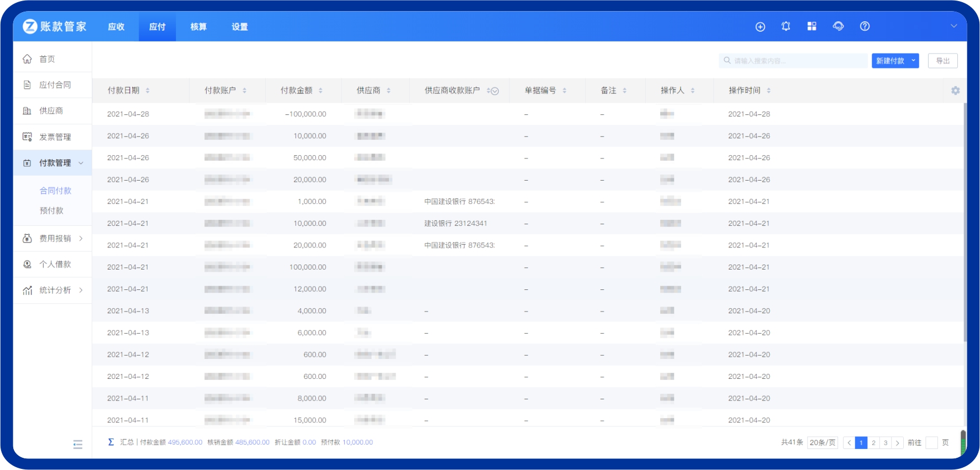The height and width of the screenshot is (470, 980).
Task: Sort by 单据编号 column
Action: point(564,91)
